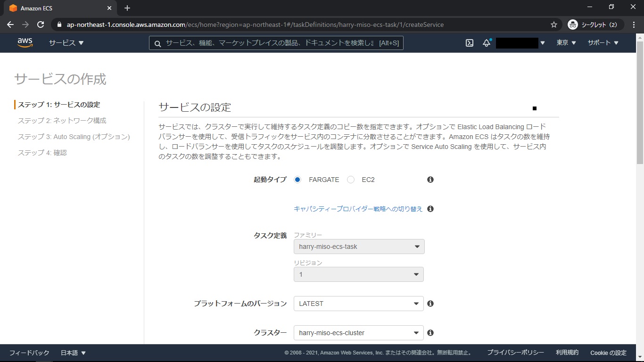
Task: Open the task definition family dropdown
Action: coord(359,247)
